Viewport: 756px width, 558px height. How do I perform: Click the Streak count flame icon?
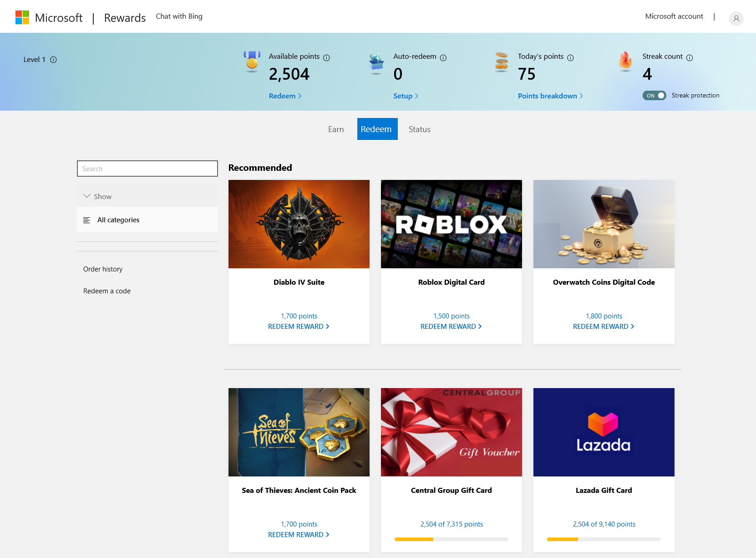(625, 61)
